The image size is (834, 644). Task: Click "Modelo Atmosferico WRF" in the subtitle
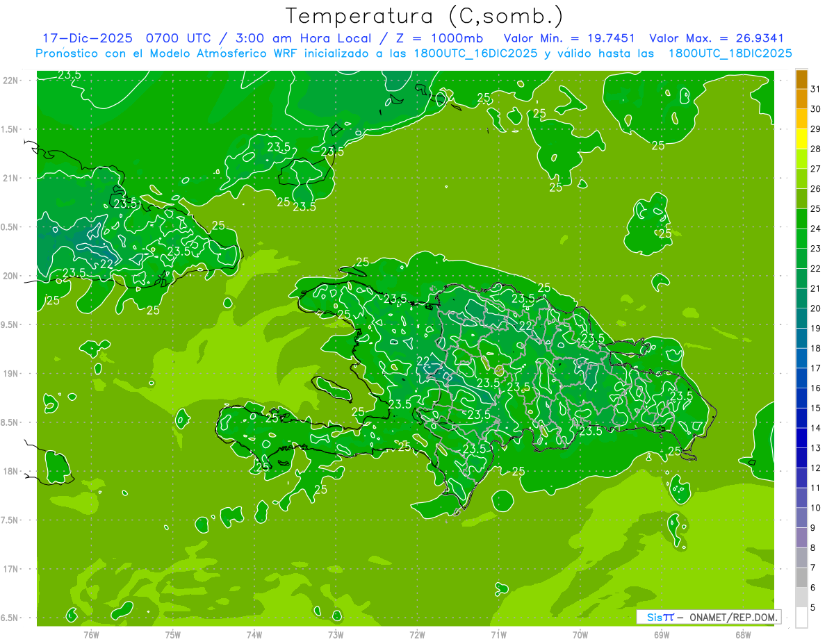click(x=224, y=53)
